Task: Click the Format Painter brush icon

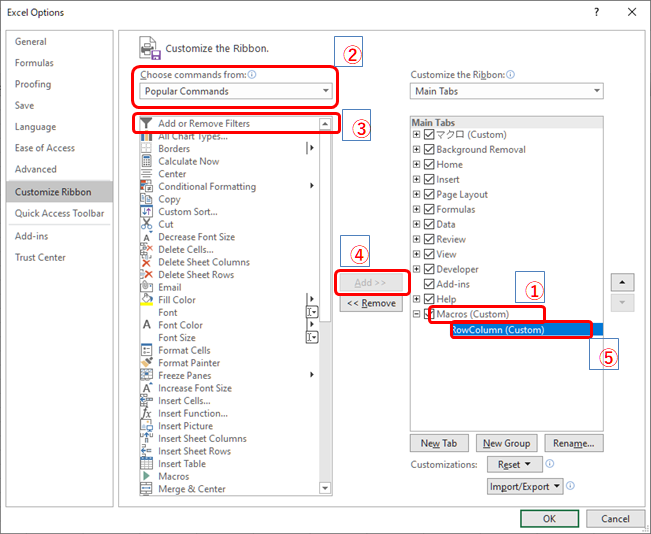Action: tap(146, 363)
